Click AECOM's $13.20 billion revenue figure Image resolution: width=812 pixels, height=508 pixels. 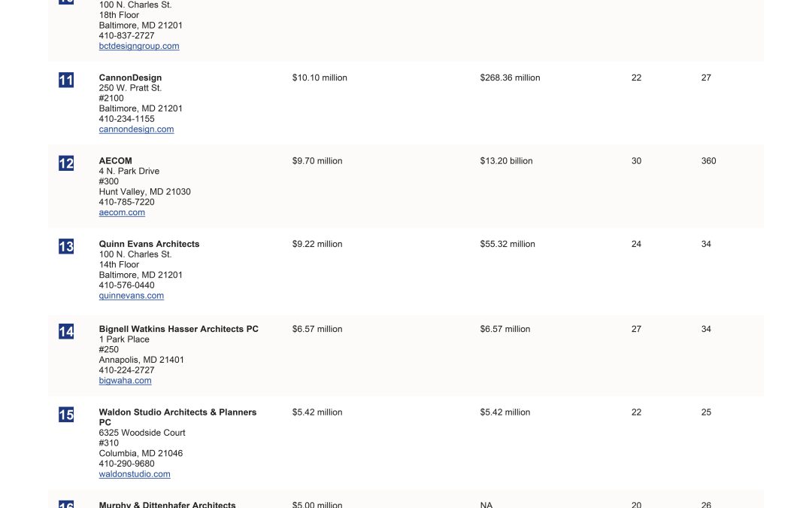coord(506,161)
